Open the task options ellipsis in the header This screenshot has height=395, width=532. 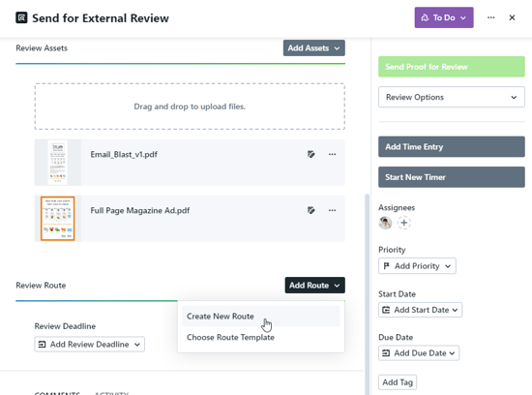(x=491, y=17)
